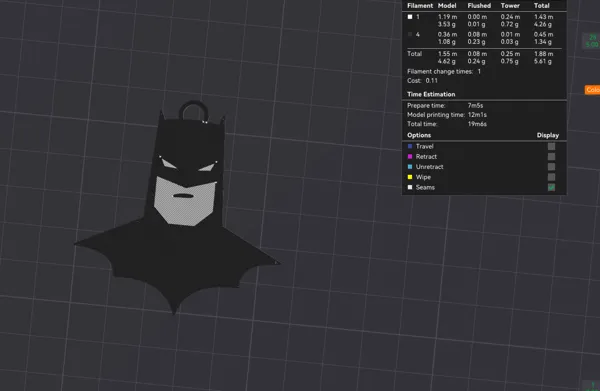Screen dimensions: 600x391
Task: Click Model printing time value 12m1s
Action: [477, 115]
